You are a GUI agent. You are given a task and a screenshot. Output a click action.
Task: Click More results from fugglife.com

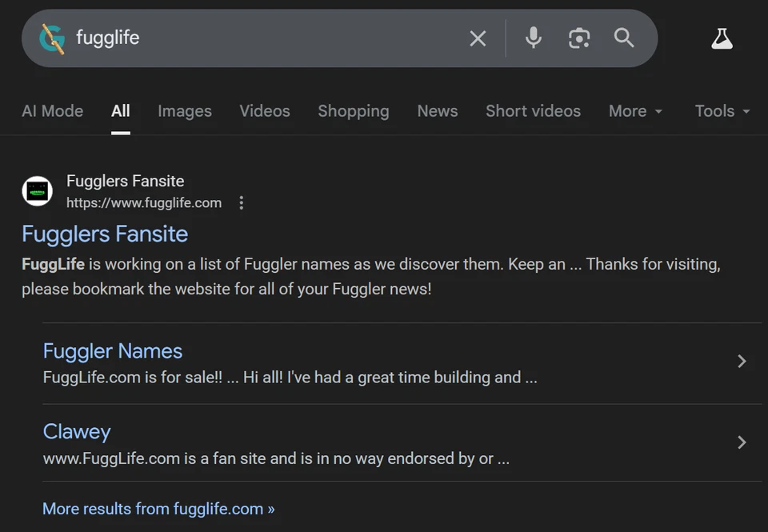[x=158, y=509]
